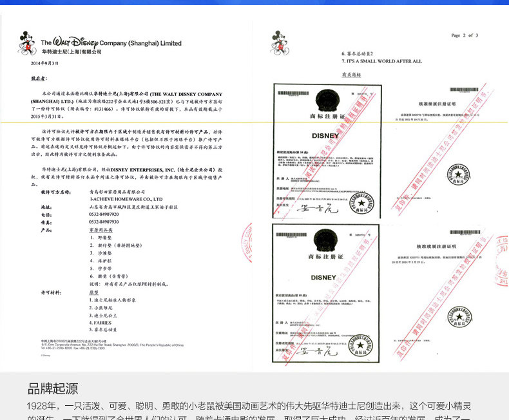Click licensed material 5. 赛车总动员
The height and width of the screenshot is (420, 509).
[x=103, y=330]
